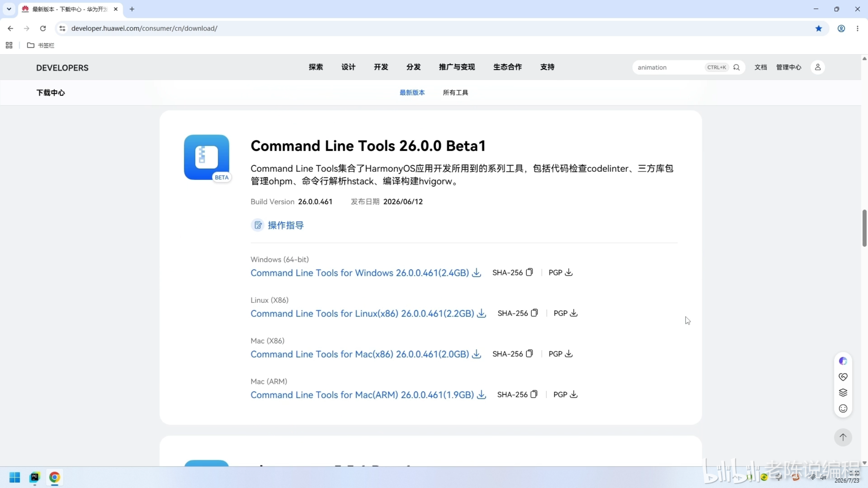The width and height of the screenshot is (868, 488).
Task: Download Command Line Tools for Mac(x86)
Action: pyautogui.click(x=366, y=354)
